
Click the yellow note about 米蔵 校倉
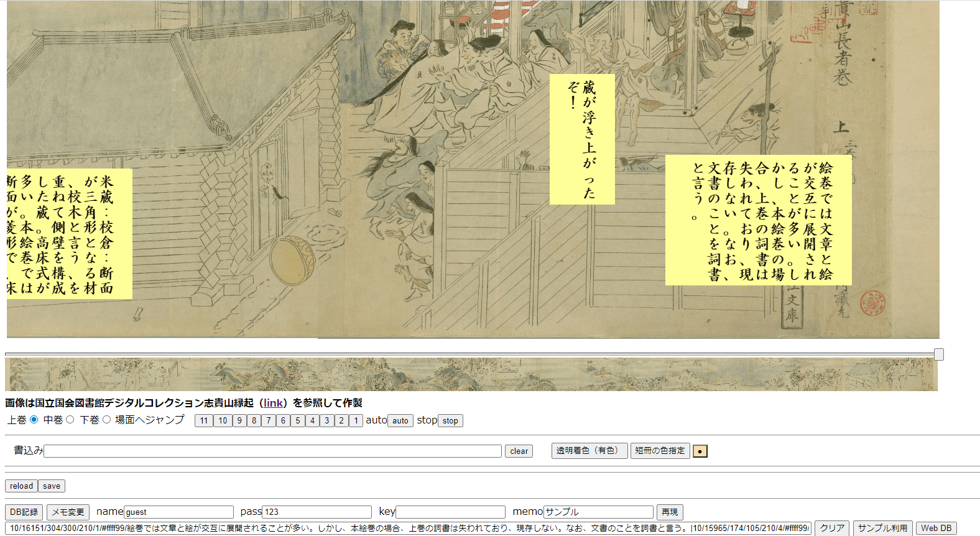(69, 234)
